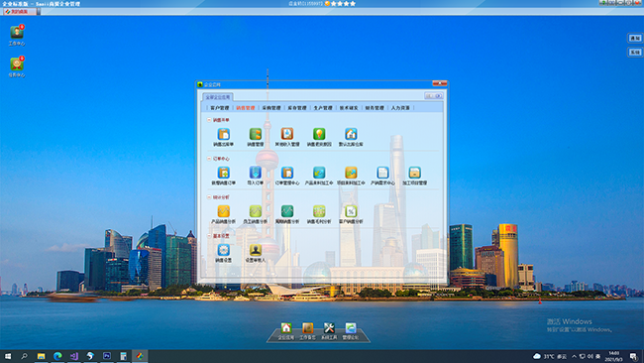Image resolution: width=644 pixels, height=363 pixels.
Task: Open the green light bulb icon
Action: click(319, 135)
